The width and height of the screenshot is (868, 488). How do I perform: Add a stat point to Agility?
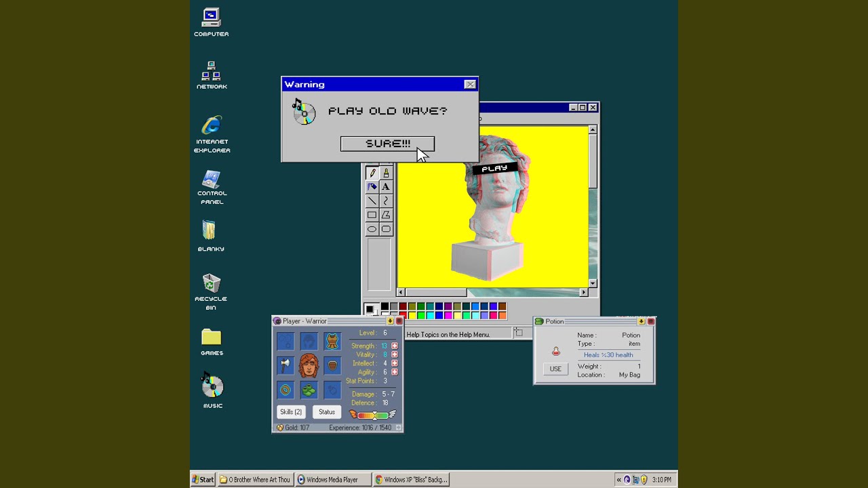click(x=395, y=372)
